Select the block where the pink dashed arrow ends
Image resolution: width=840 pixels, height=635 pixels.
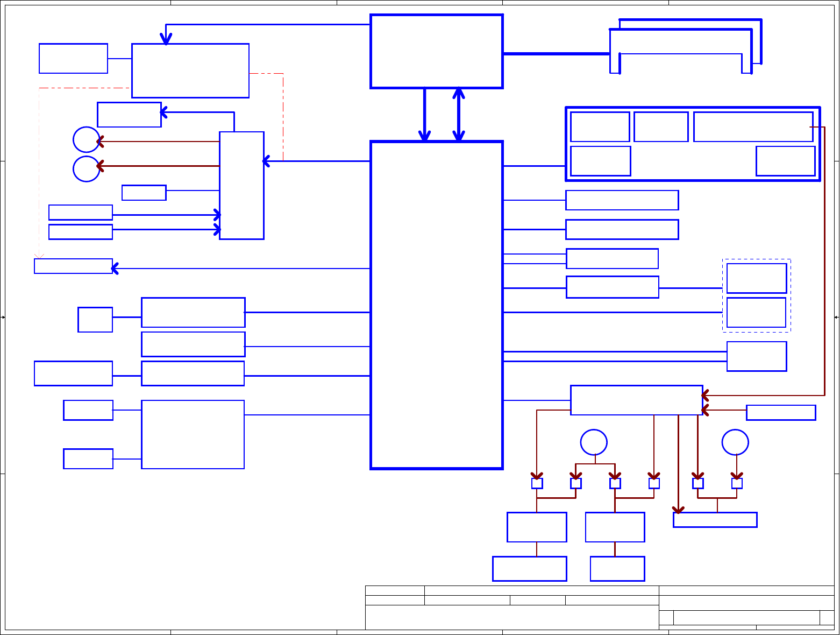click(73, 266)
